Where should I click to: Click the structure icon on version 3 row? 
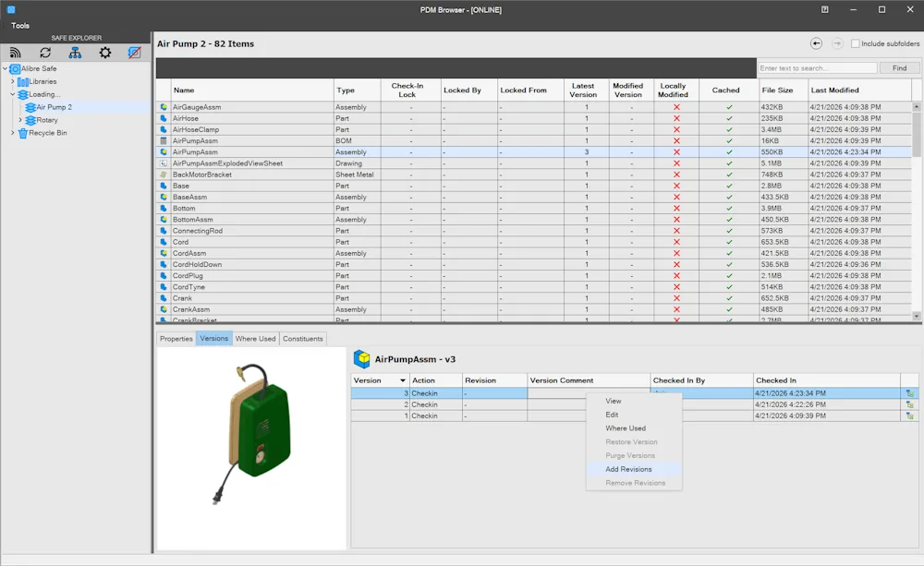(910, 392)
